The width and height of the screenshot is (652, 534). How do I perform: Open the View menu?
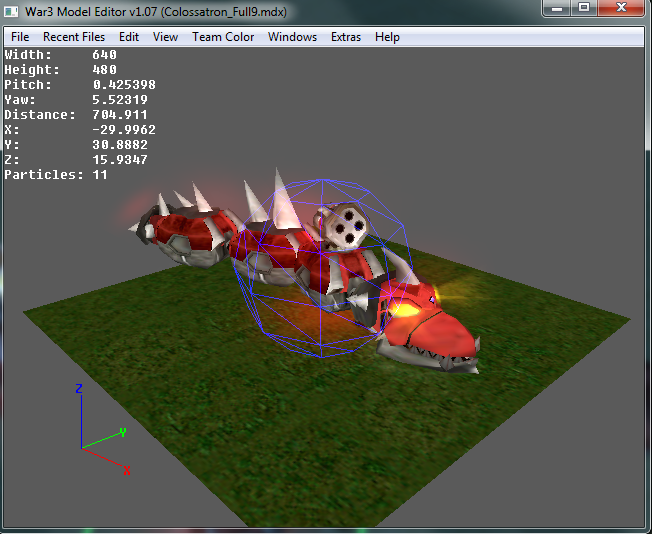(x=165, y=37)
